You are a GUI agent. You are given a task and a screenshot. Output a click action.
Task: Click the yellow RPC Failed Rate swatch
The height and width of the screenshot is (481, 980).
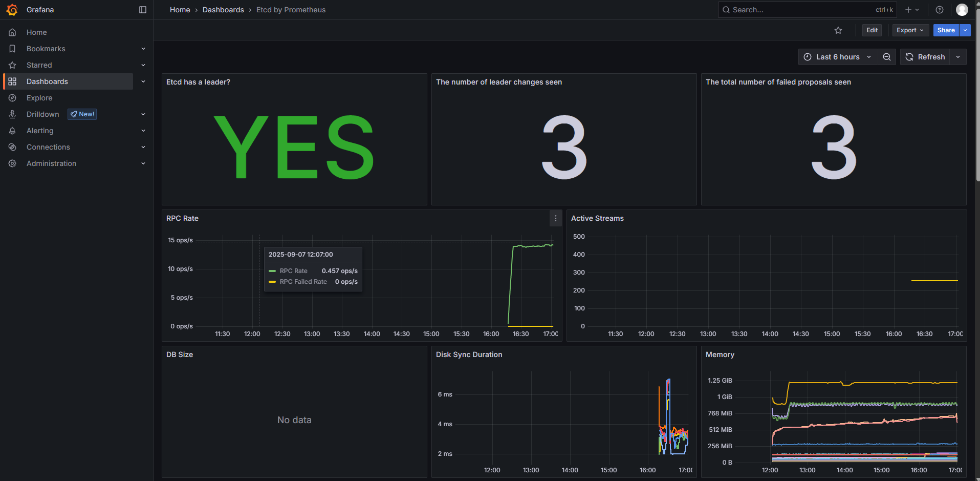point(272,282)
